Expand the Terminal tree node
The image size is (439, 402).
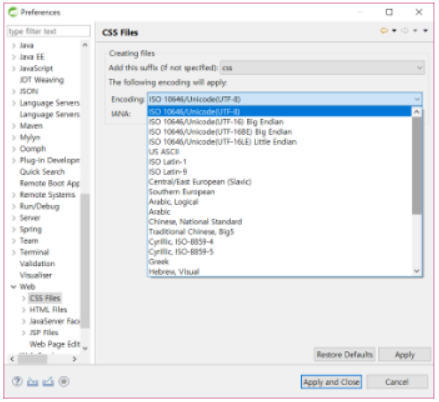coord(14,252)
